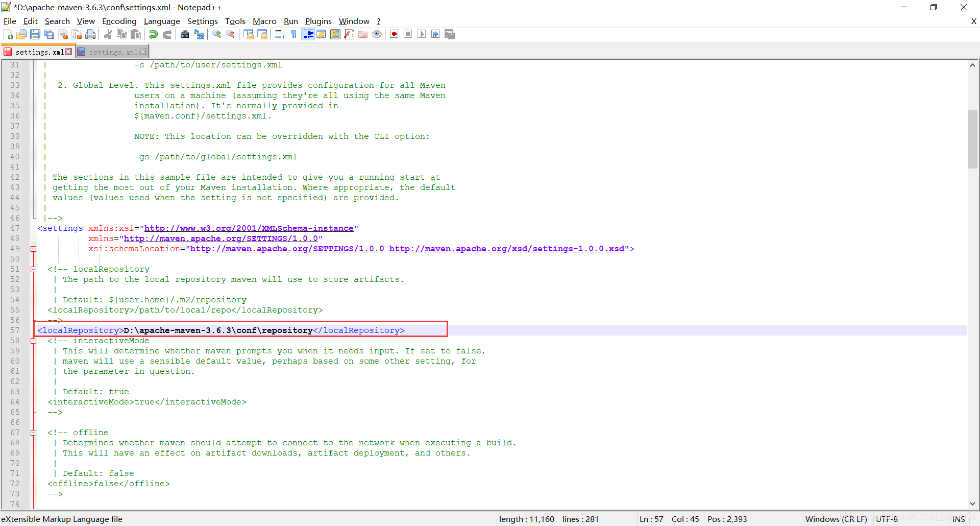Image resolution: width=980 pixels, height=526 pixels.
Task: Click the X button closing the document
Action: [973, 21]
